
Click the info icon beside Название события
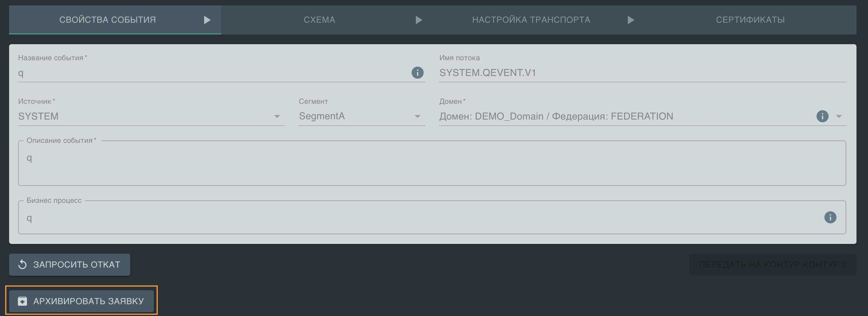(417, 72)
